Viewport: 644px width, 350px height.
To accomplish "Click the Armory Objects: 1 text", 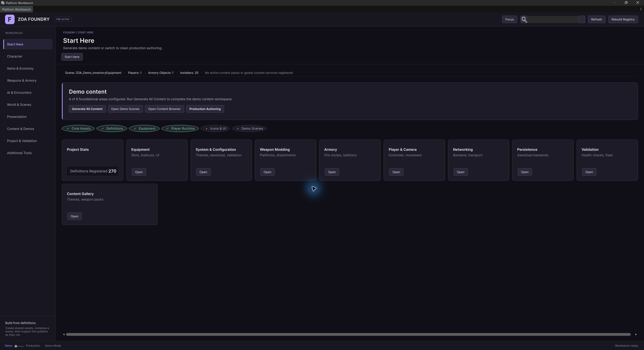I will pos(161,73).
